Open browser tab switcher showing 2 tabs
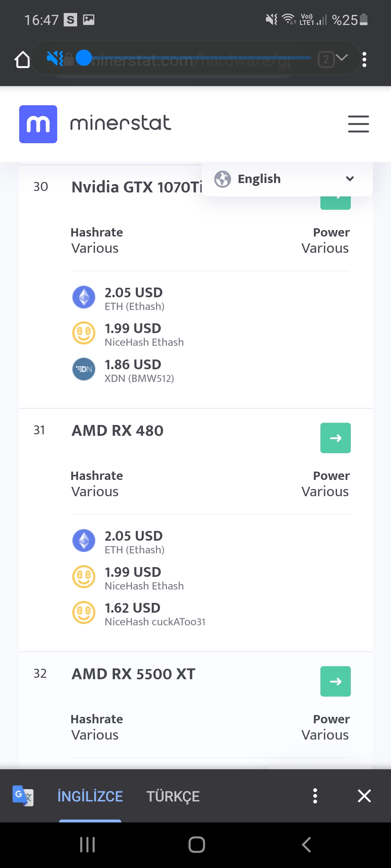The width and height of the screenshot is (391, 868). pos(326,59)
